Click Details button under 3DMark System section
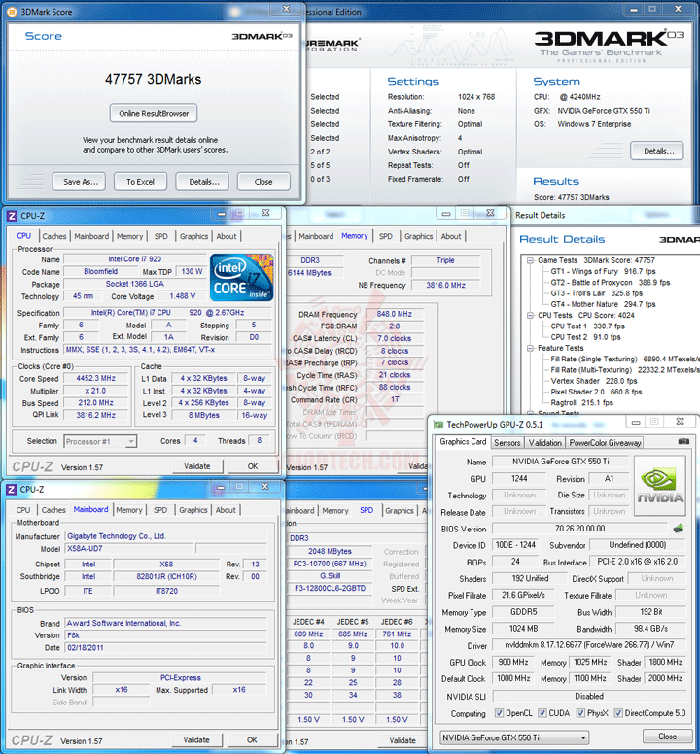 pos(656,151)
